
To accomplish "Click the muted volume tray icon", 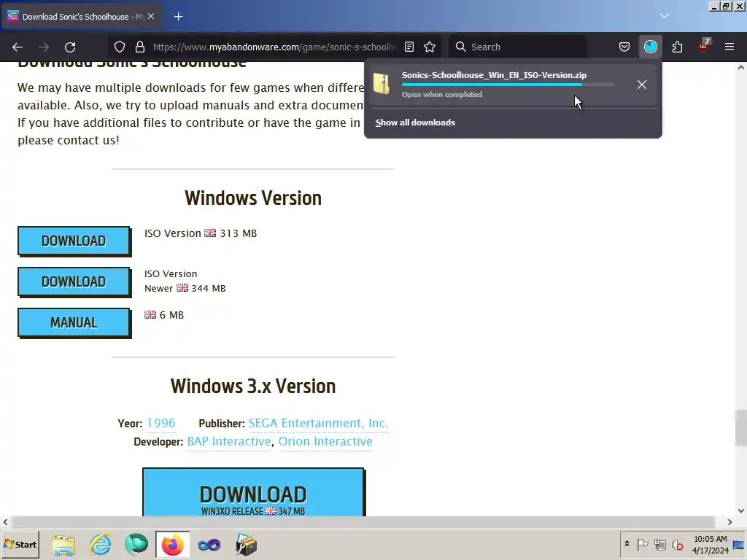I will [x=677, y=544].
